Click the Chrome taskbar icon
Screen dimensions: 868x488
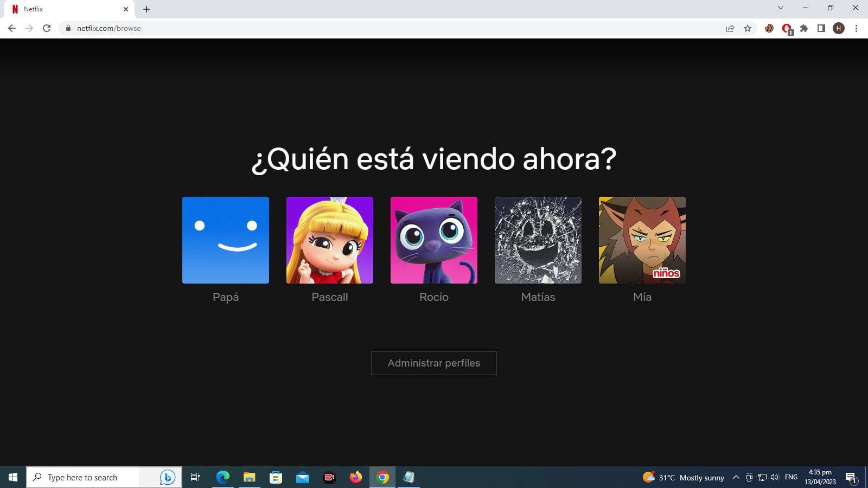(382, 477)
